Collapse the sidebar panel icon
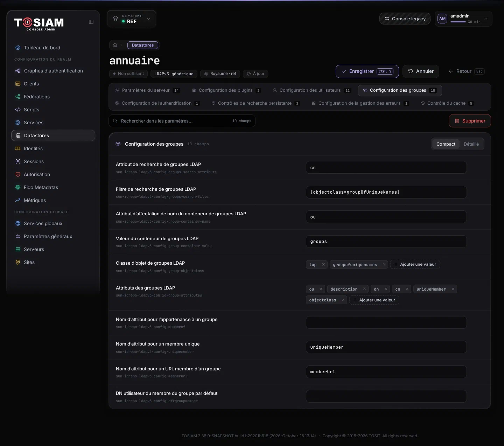Screen dimensions: 504x446 click(x=91, y=22)
